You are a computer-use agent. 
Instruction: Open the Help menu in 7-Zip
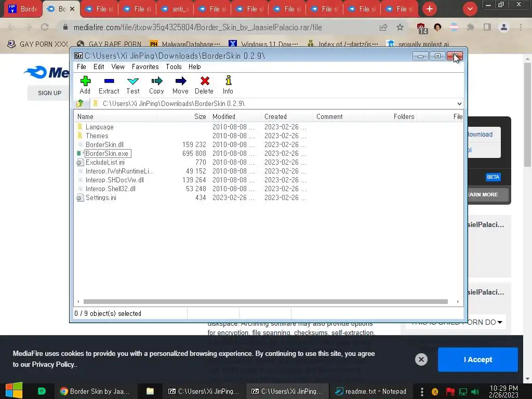click(195, 67)
